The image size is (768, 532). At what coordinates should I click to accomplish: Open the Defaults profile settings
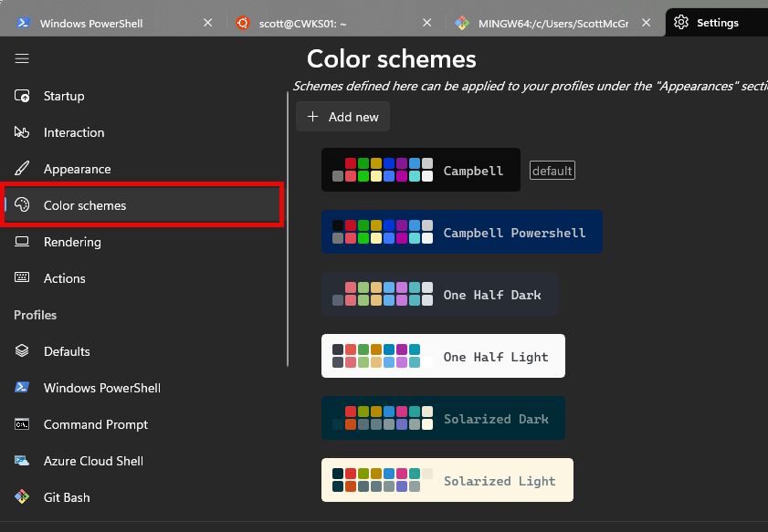(x=143, y=351)
